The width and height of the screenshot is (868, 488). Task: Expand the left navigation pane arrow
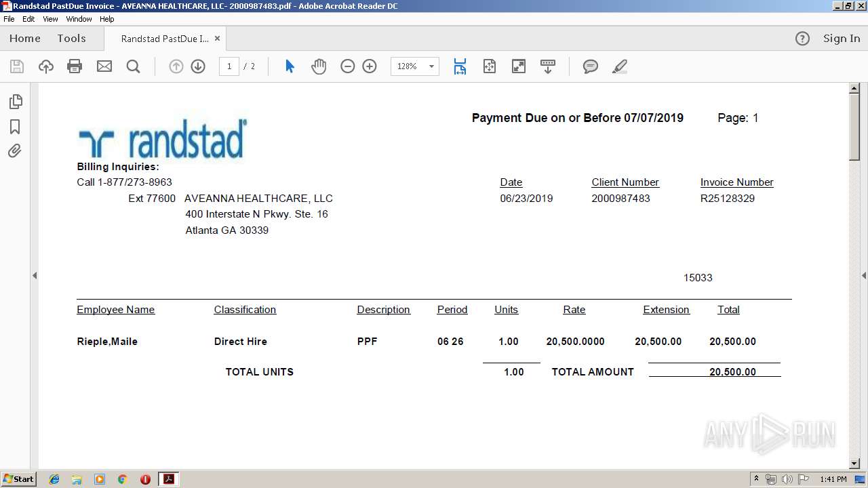[35, 275]
